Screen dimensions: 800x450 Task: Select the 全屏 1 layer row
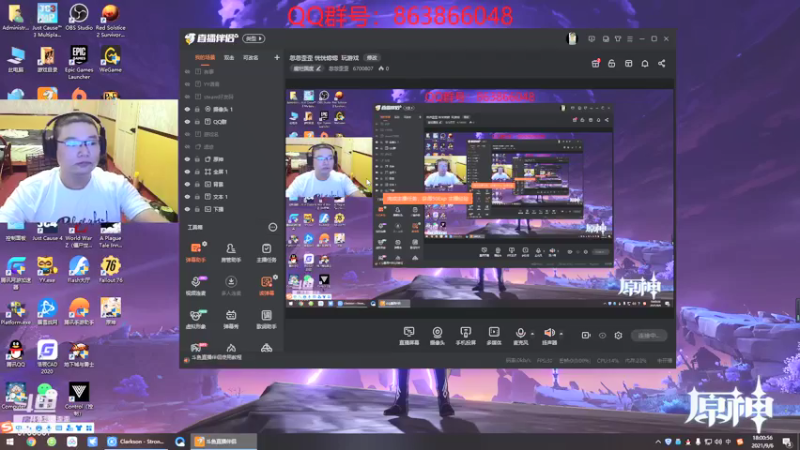[232, 172]
